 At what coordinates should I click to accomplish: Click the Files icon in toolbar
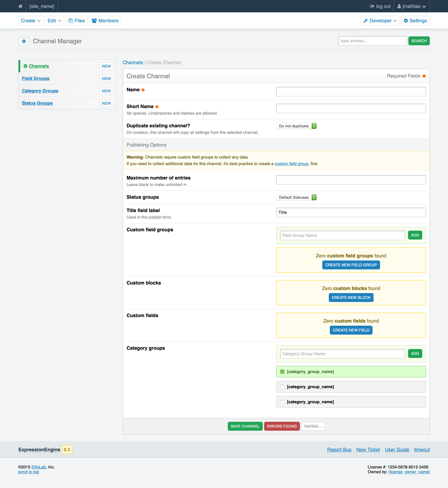70,21
